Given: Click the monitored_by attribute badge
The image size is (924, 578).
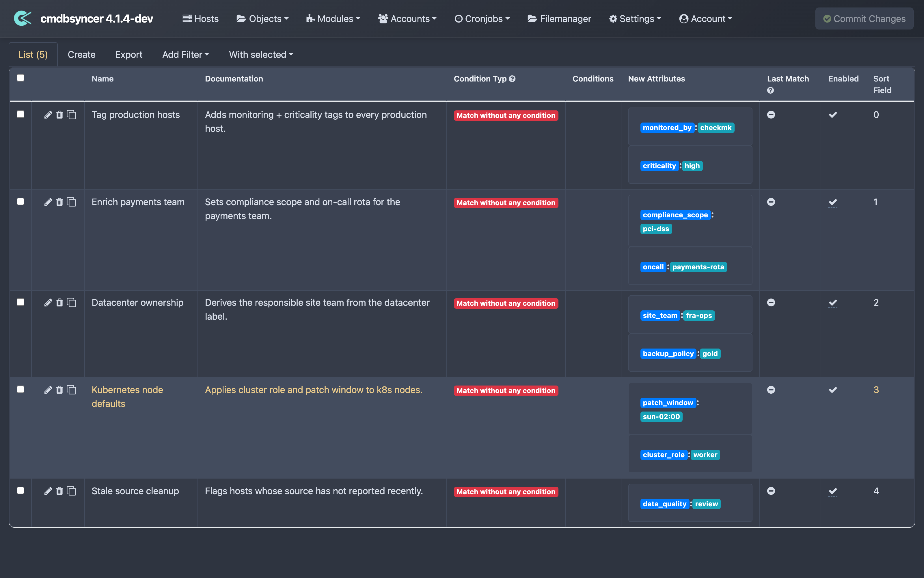Looking at the screenshot, I should pyautogui.click(x=667, y=128).
